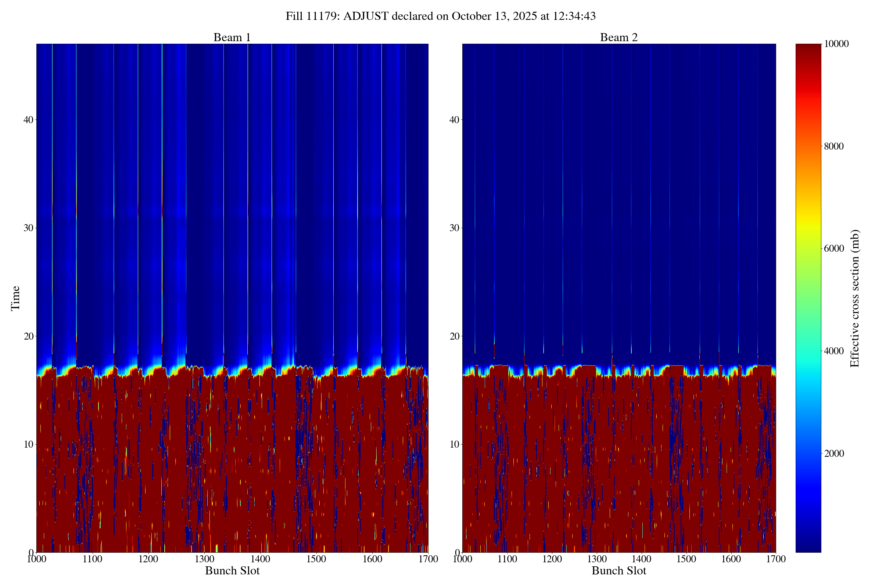Click the 30 tick label on the Beam 1 y-axis
This screenshot has width=882, height=588.
pyautogui.click(x=28, y=228)
